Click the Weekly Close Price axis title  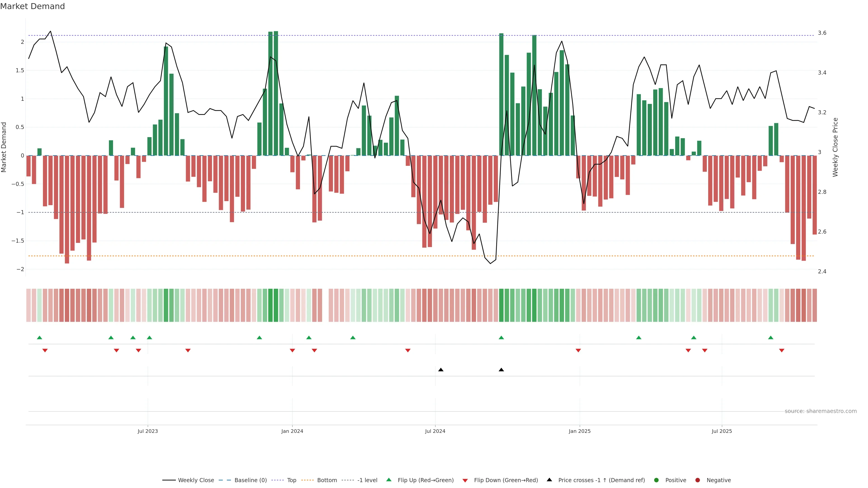[x=835, y=147]
